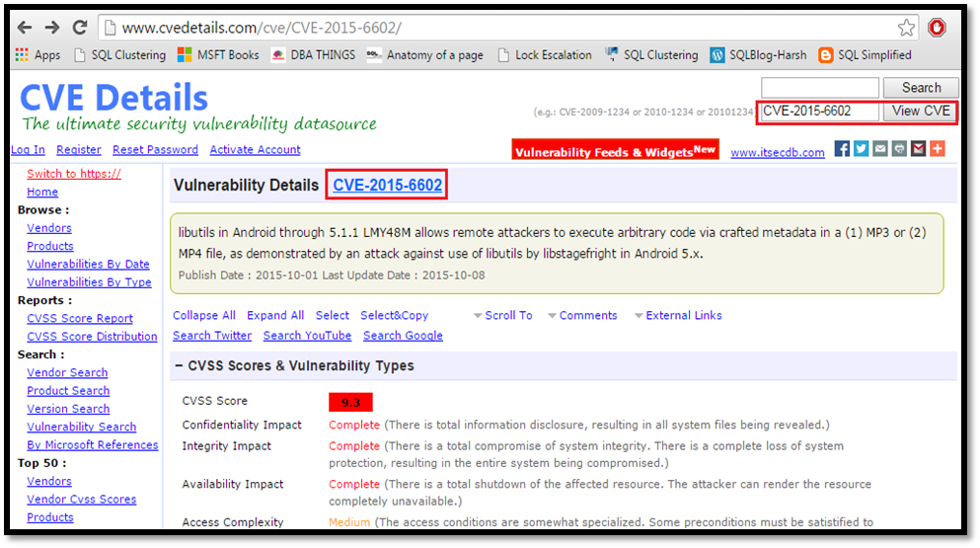Click Expand All sections
Image resolution: width=980 pixels, height=548 pixels.
point(275,315)
